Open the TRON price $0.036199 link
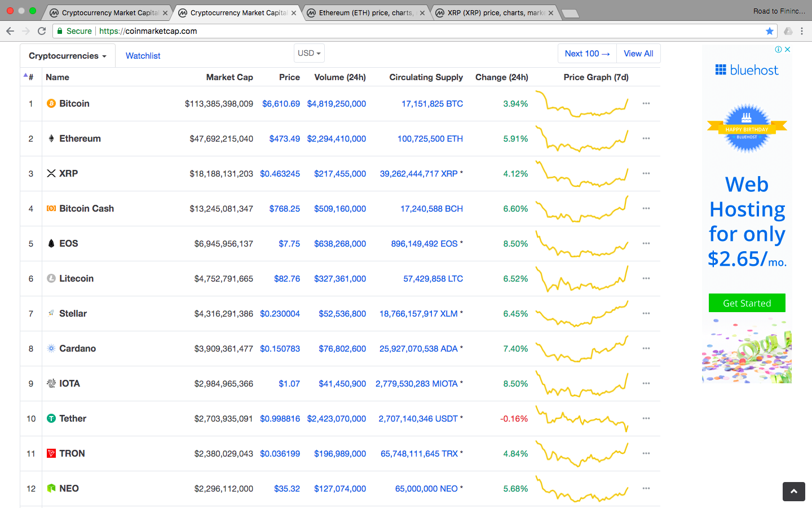The width and height of the screenshot is (812, 508). 280,453
